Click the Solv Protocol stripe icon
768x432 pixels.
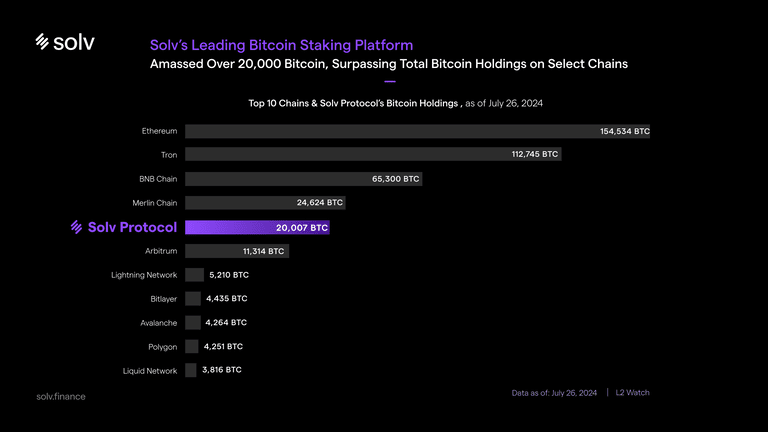(x=76, y=227)
